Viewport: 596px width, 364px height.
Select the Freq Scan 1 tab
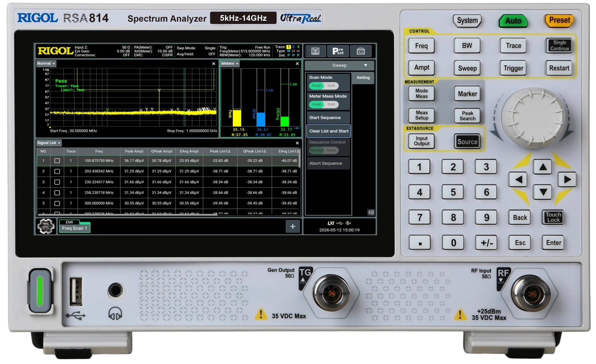point(74,228)
